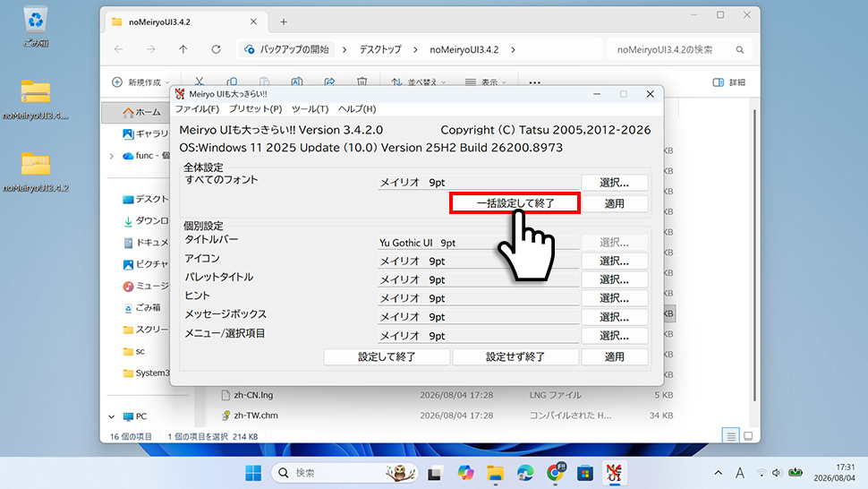868x489 pixels.
Task: Switch Explorer to details view icon
Action: coord(731,436)
